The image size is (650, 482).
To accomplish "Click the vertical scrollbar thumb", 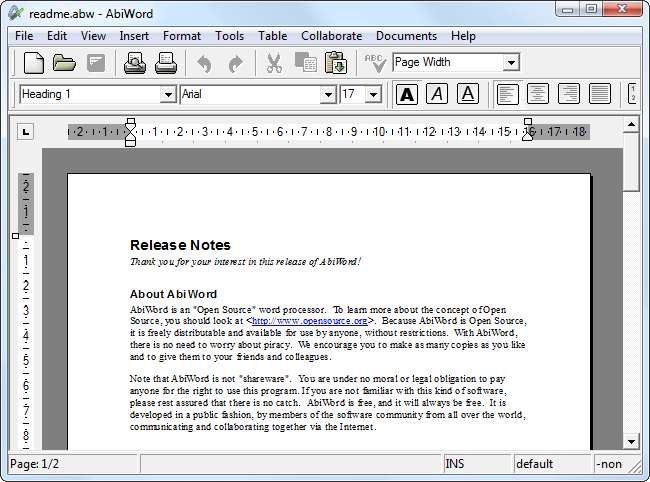I will [x=631, y=162].
